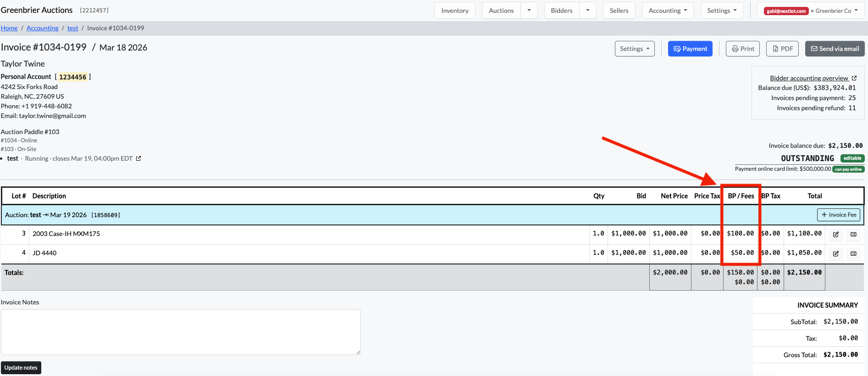The height and width of the screenshot is (376, 868).
Task: Expand the Settings menu in top navigation
Action: coord(722,10)
